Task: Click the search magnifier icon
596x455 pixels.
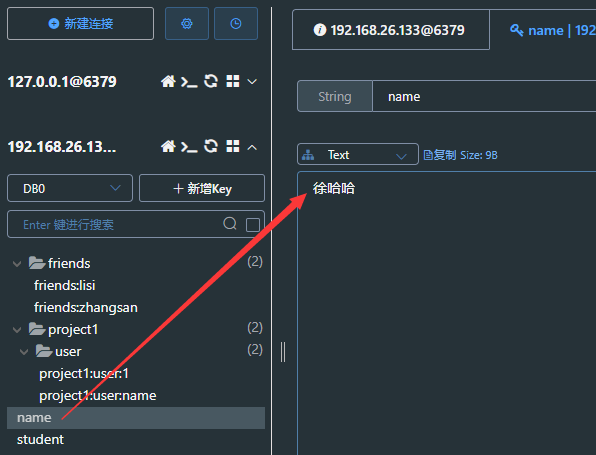Action: [x=230, y=224]
